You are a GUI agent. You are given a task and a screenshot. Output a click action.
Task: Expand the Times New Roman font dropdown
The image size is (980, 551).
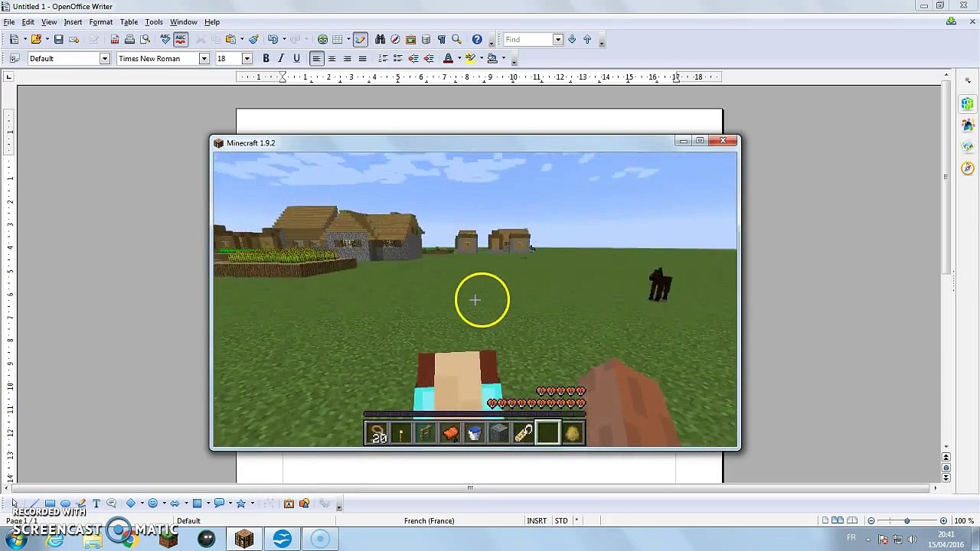pos(204,59)
